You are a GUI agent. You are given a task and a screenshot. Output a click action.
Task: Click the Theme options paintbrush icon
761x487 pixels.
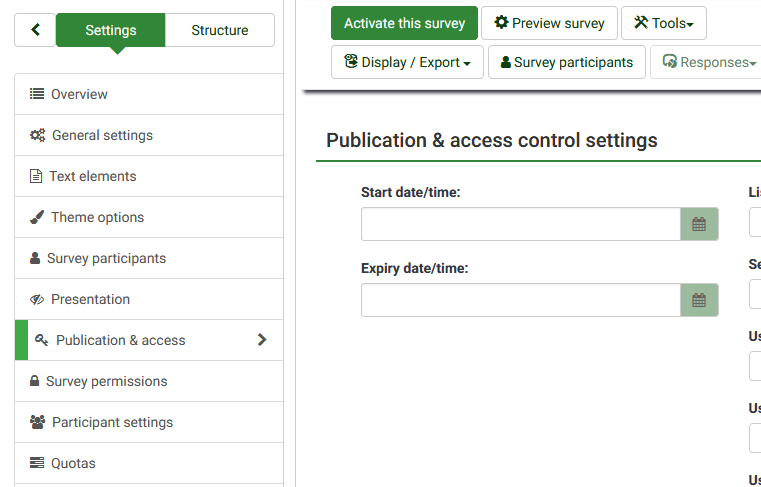pyautogui.click(x=37, y=217)
